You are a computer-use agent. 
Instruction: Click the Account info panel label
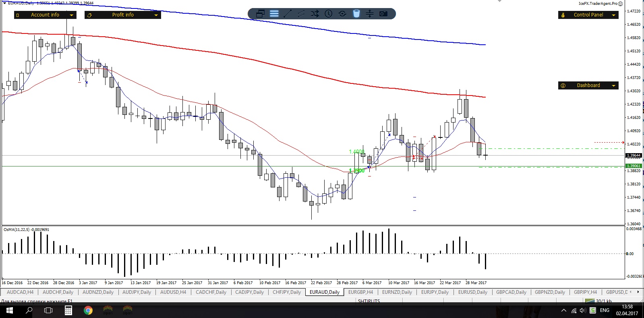click(45, 15)
